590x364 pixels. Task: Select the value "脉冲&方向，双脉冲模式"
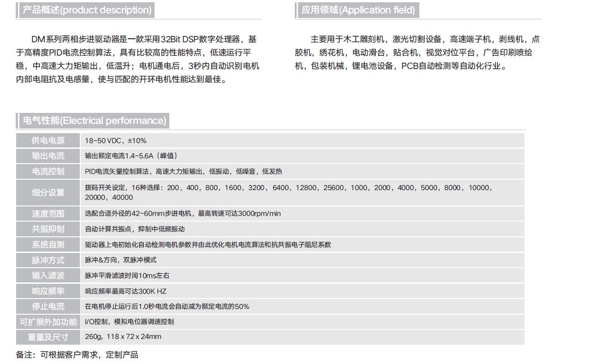click(121, 260)
